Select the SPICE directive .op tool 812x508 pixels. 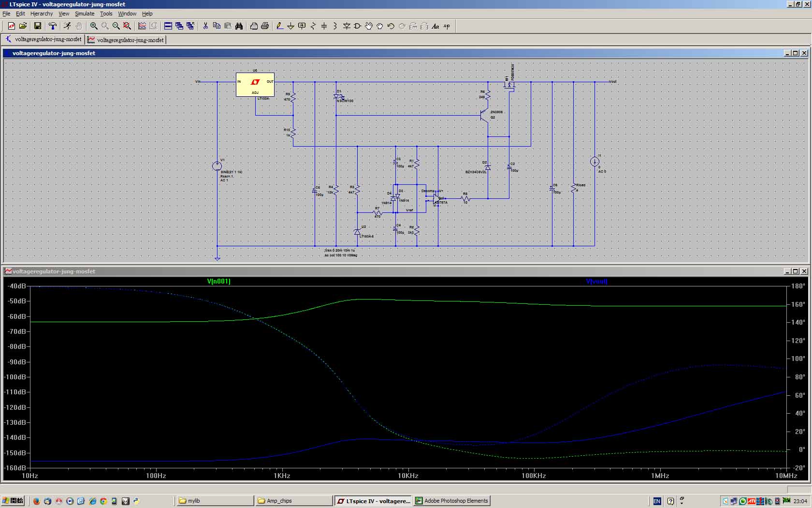click(447, 26)
